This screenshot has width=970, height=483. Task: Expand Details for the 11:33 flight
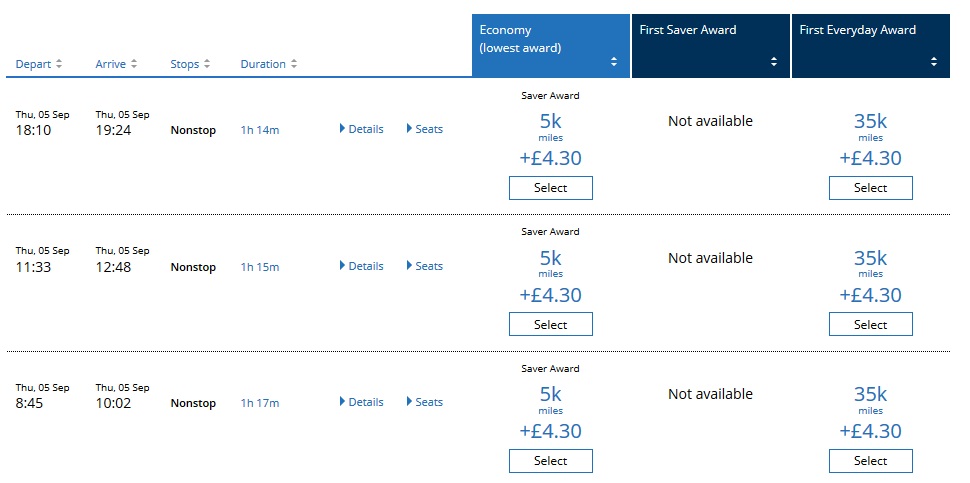tap(362, 266)
